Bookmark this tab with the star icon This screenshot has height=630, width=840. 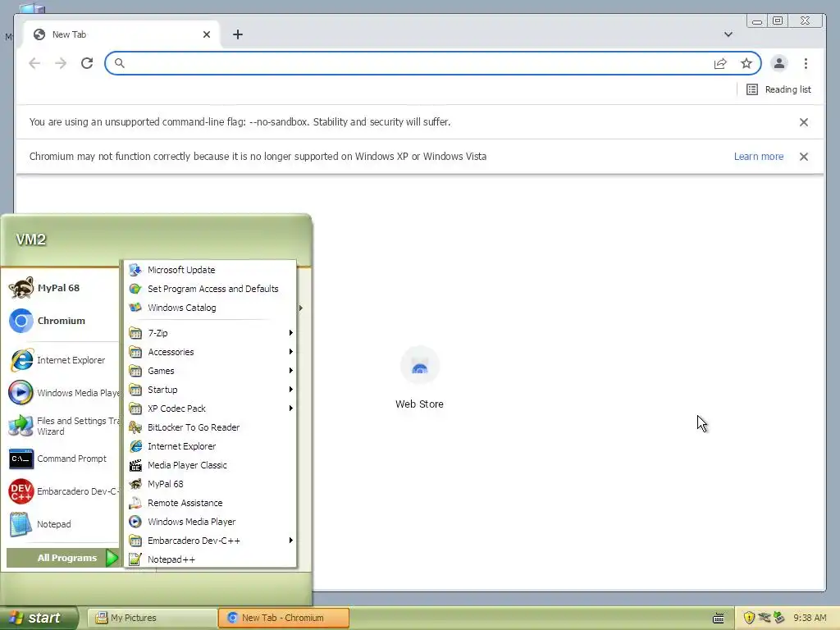point(746,63)
